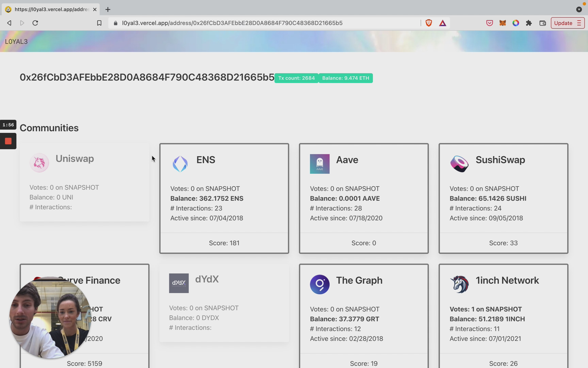This screenshot has height=368, width=588.
Task: Click Votes: 1 on SNAPSHOT text
Action: point(486,309)
